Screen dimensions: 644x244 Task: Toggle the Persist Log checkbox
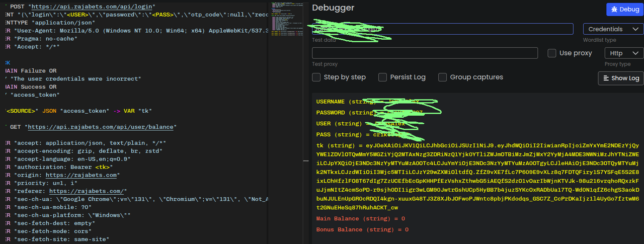tap(382, 77)
